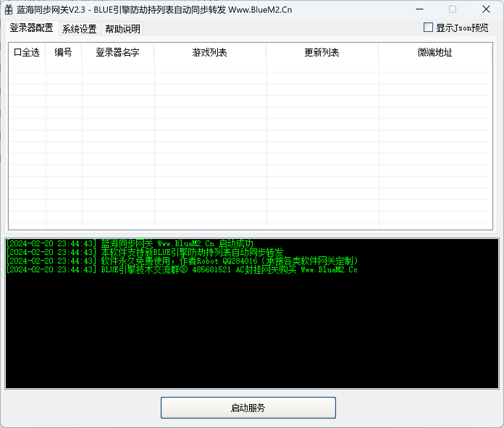Click the 更新列表 column header
This screenshot has height=428, width=504.
[x=322, y=52]
